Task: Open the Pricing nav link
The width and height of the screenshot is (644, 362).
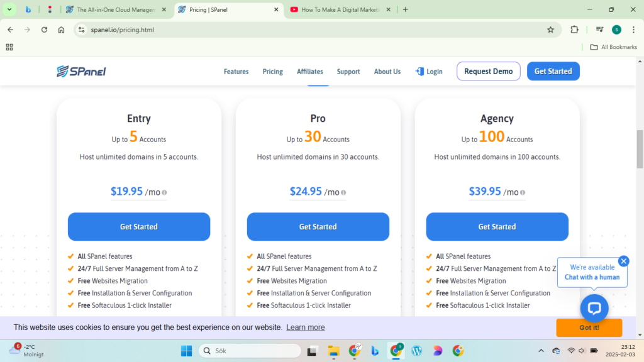Action: coord(273,72)
